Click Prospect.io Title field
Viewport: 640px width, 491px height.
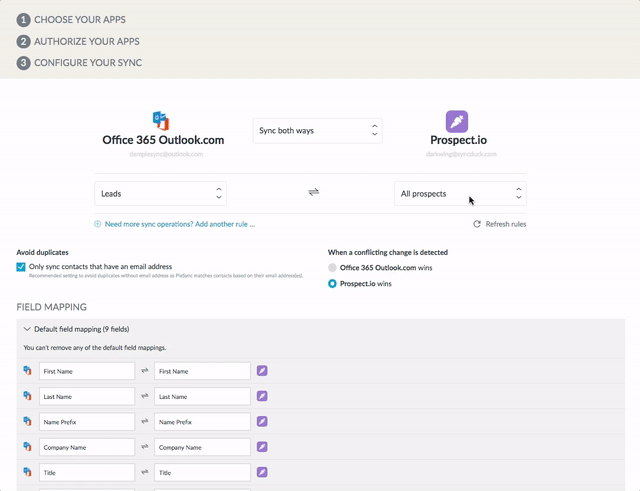202,472
